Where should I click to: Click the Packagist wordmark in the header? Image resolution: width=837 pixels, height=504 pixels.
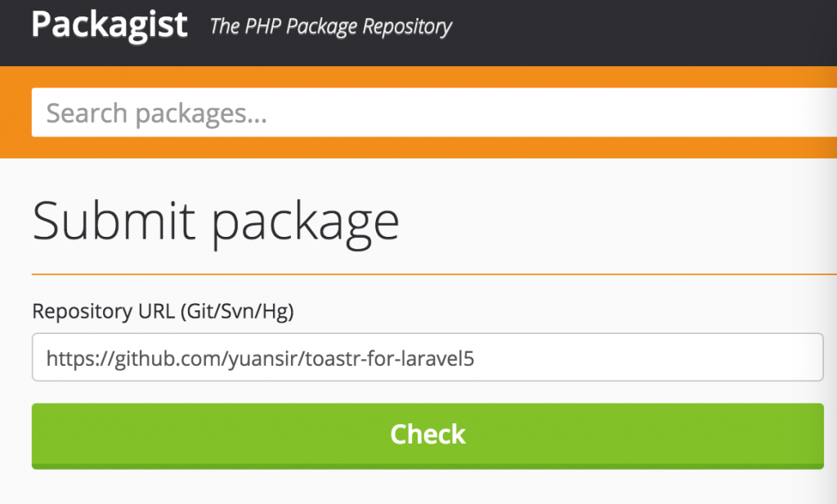tap(109, 25)
